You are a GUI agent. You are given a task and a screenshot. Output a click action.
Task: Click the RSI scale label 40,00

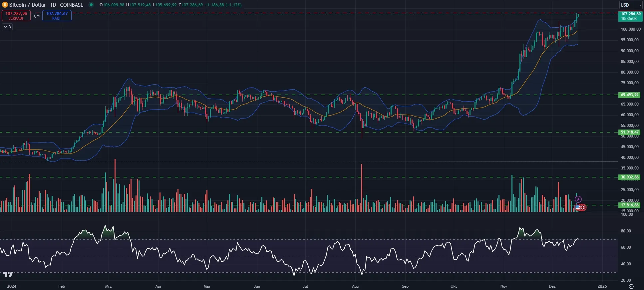tap(626, 264)
